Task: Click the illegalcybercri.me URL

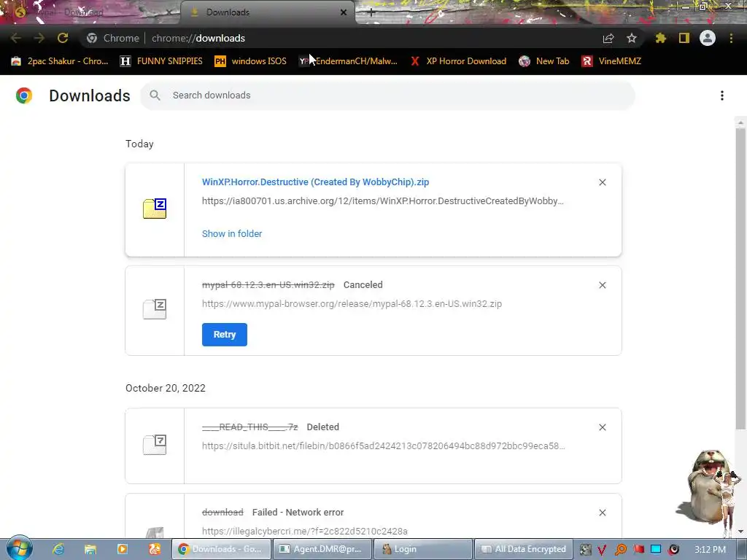Action: pyautogui.click(x=305, y=531)
